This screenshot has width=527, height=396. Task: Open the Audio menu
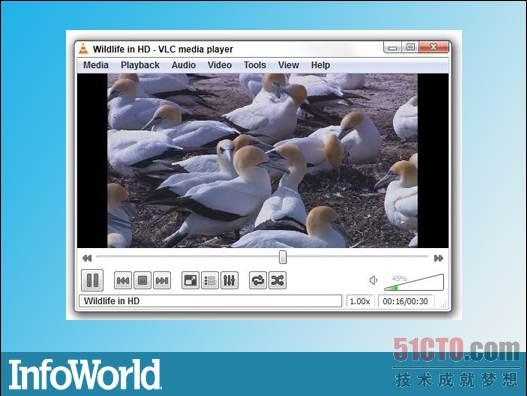184,65
